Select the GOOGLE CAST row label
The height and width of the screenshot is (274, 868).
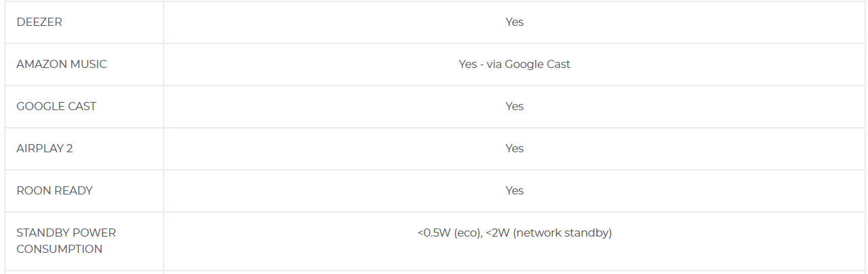click(56, 106)
